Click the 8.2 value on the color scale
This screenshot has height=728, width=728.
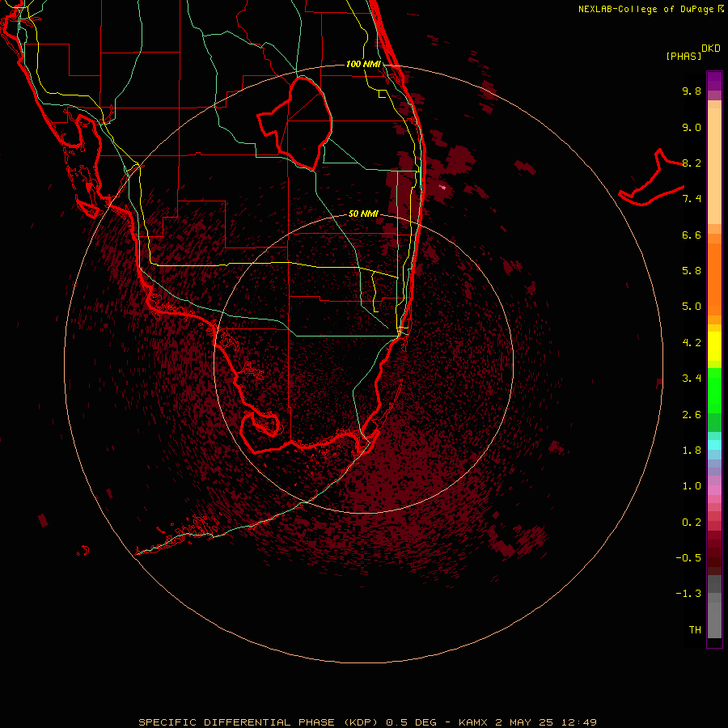[692, 163]
